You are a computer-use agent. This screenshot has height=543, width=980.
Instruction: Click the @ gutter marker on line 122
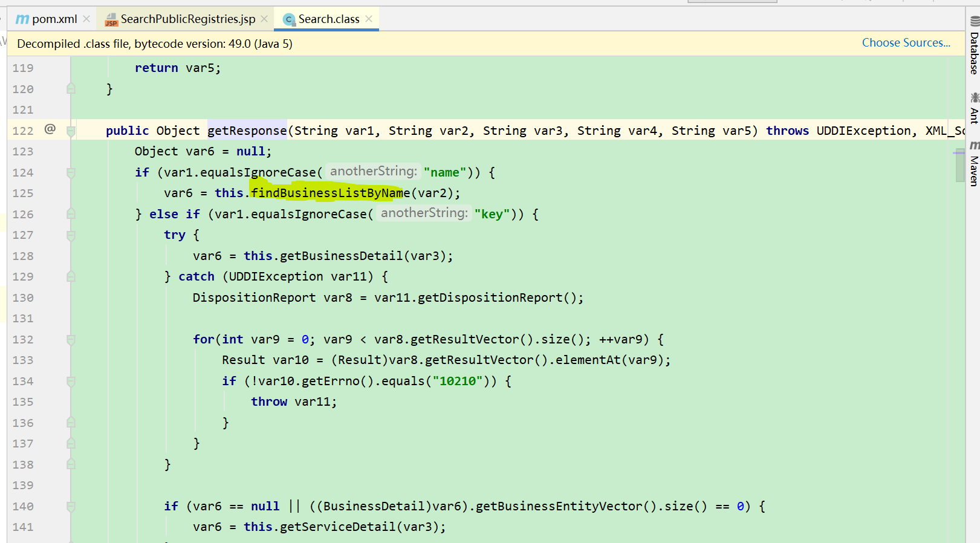click(50, 129)
